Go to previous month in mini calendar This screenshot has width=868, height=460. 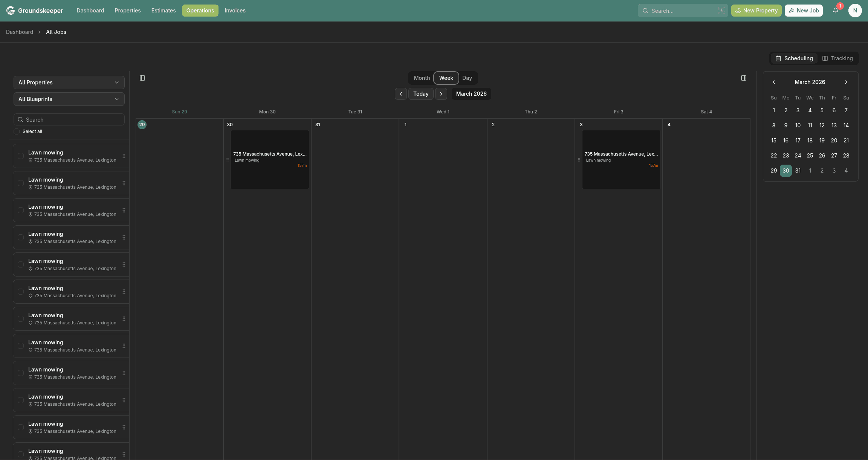(774, 82)
